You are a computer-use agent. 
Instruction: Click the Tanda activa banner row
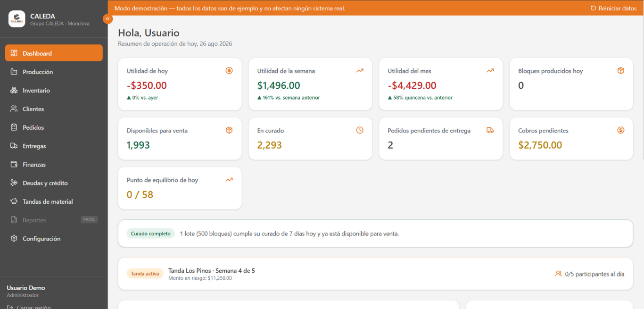pos(375,274)
